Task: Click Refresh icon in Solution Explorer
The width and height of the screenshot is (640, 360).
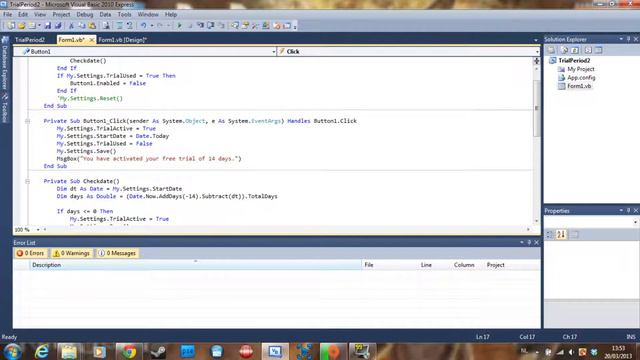Action: [575, 50]
